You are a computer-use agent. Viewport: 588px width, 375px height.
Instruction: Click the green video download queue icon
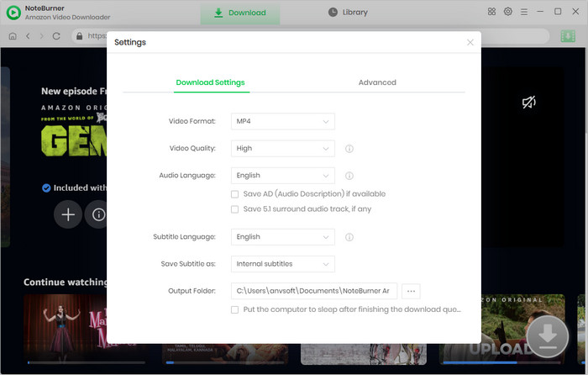pyautogui.click(x=568, y=36)
